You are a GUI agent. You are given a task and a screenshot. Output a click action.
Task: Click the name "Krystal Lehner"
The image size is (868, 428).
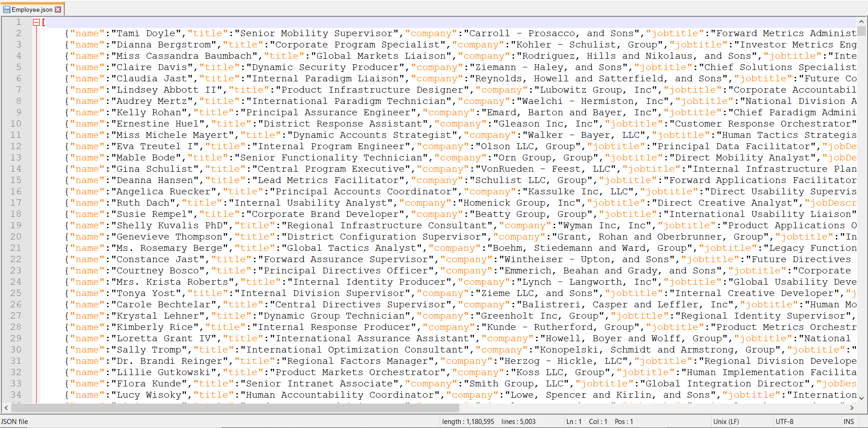tap(157, 315)
